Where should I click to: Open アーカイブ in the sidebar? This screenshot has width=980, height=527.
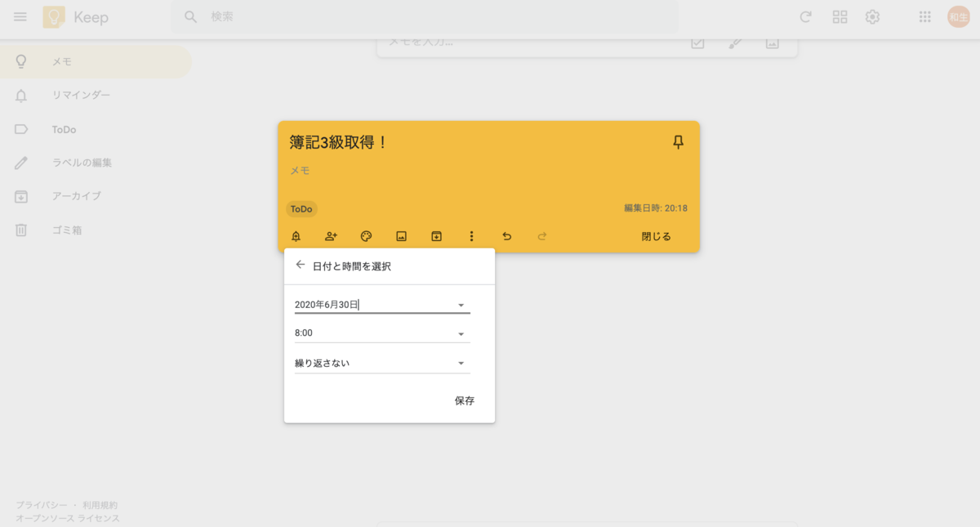[96, 196]
